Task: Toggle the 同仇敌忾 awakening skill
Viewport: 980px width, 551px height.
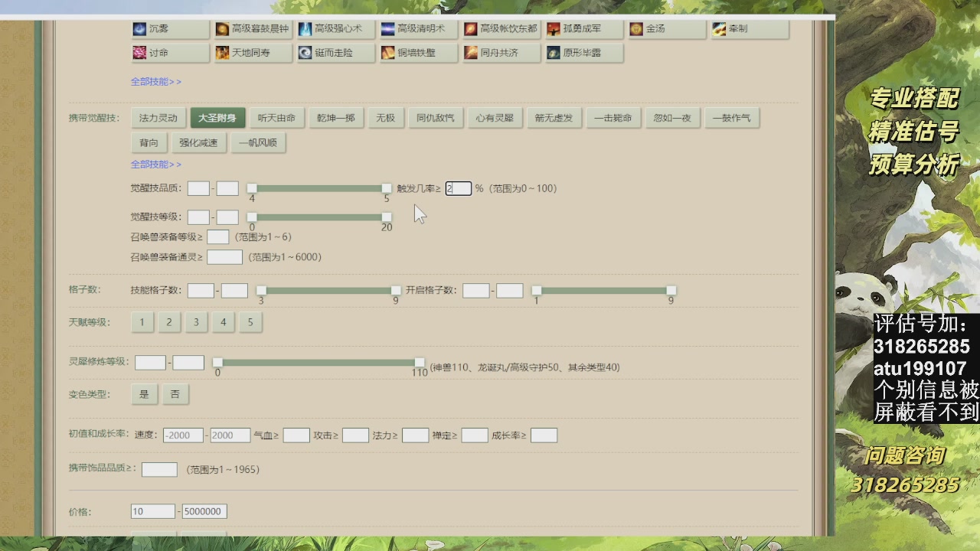Action: click(436, 118)
